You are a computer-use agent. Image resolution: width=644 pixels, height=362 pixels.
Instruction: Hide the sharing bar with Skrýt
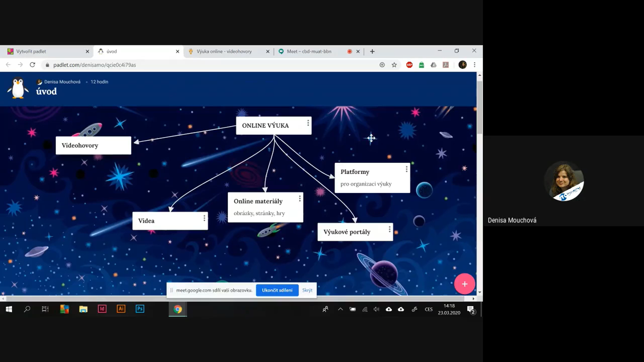tap(307, 290)
